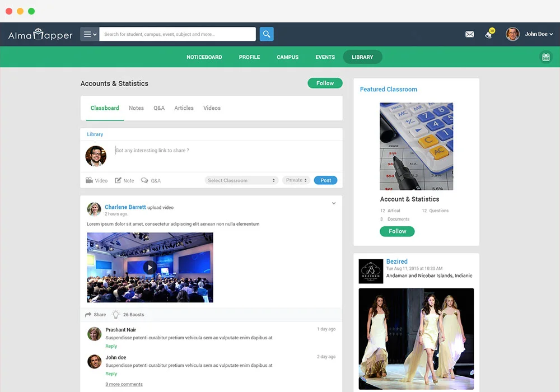Check notifications via the bell icon
The height and width of the screenshot is (392, 560).
coord(487,35)
